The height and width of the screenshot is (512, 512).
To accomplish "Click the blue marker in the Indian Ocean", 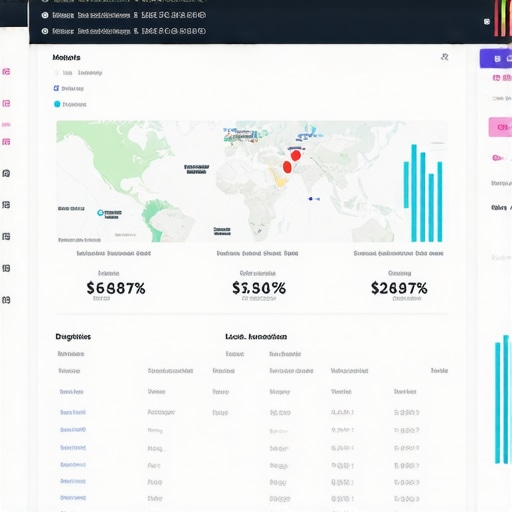I will pyautogui.click(x=311, y=199).
